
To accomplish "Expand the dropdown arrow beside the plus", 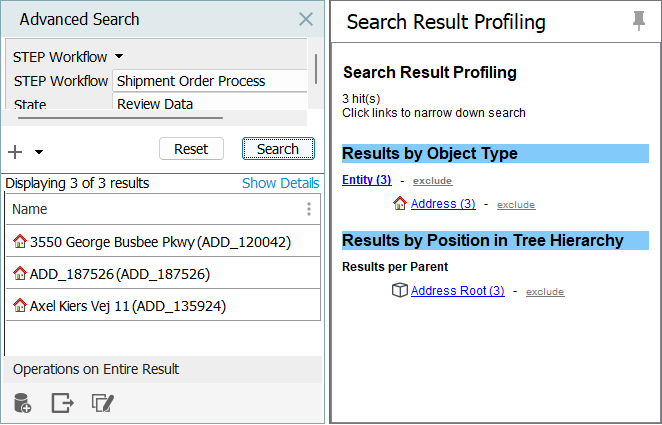I will (39, 152).
